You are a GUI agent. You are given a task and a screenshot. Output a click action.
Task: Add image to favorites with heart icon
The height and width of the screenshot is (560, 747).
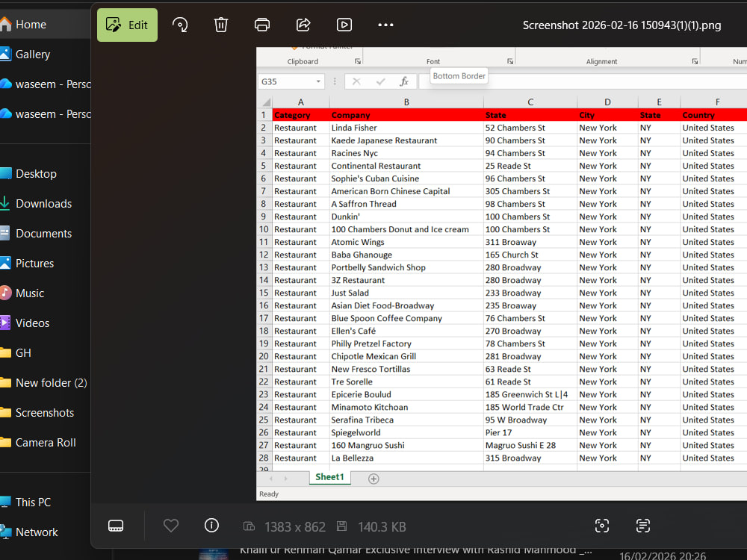[x=170, y=526]
